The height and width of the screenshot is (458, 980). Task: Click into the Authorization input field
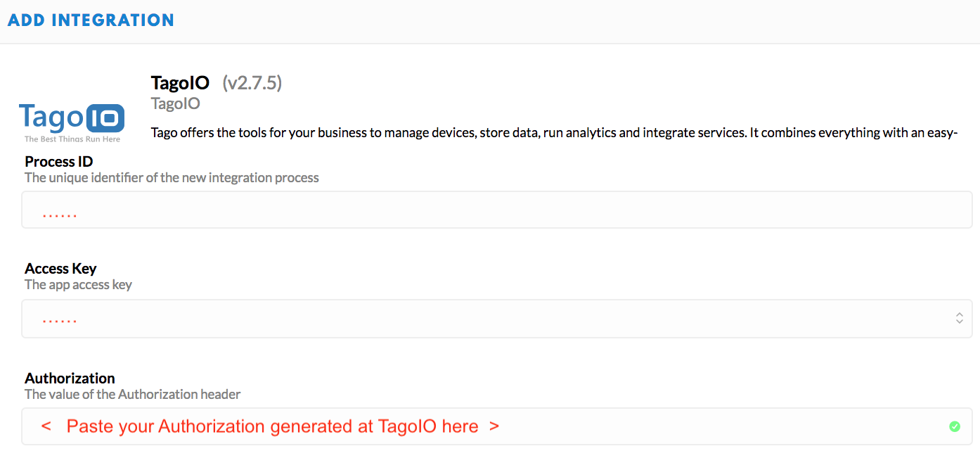[496, 426]
